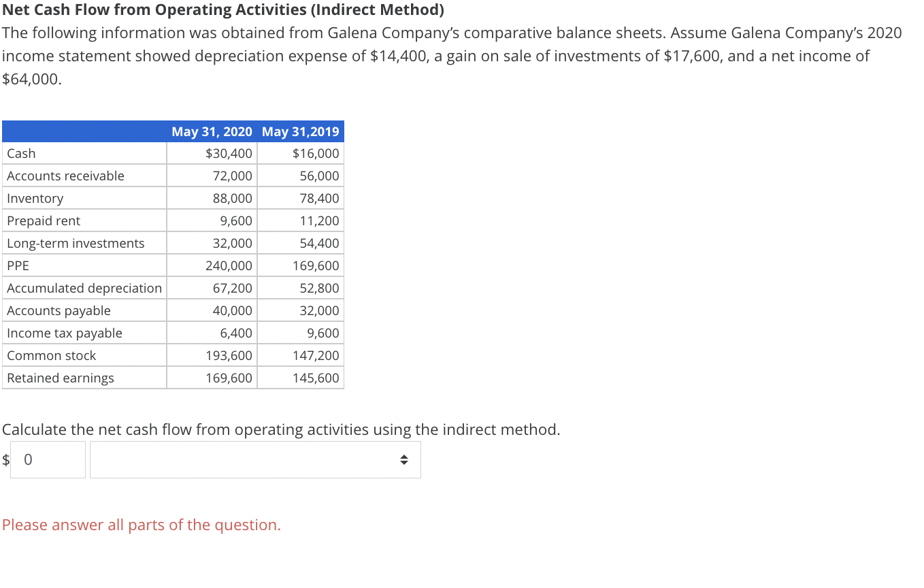The image size is (924, 588).
Task: Select the Inventory row in the table
Action: click(35, 198)
